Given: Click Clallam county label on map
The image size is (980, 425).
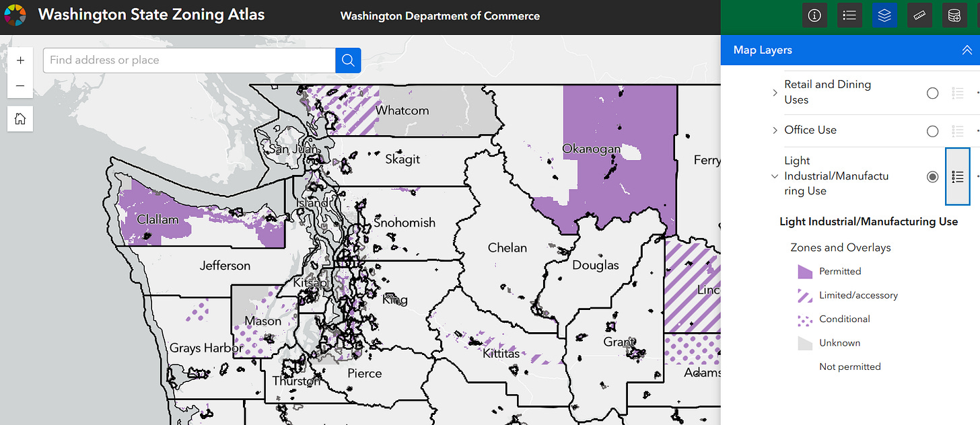Looking at the screenshot, I should coord(157,219).
